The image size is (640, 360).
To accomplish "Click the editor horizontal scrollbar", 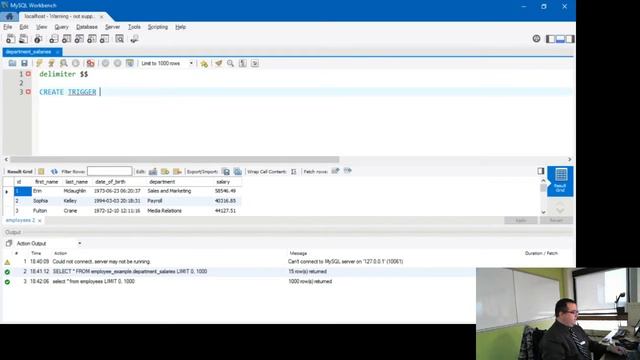I will click(174, 159).
